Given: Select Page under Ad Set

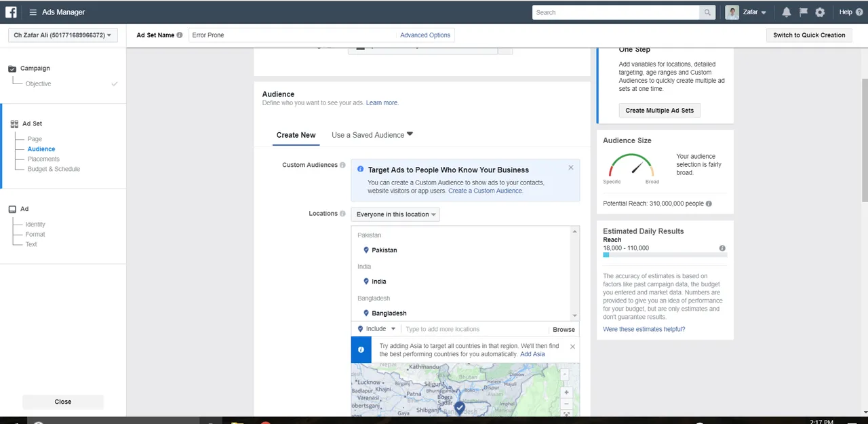Looking at the screenshot, I should coord(35,139).
